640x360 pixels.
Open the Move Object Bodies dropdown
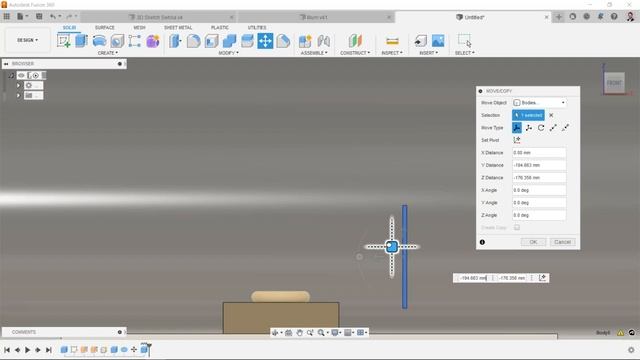(x=539, y=103)
